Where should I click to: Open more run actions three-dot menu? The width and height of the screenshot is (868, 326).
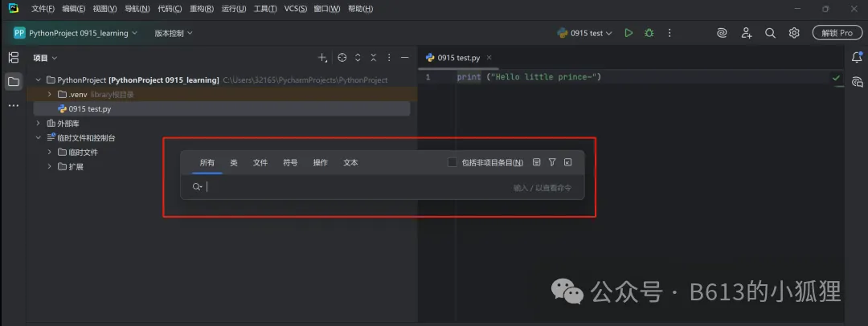point(669,33)
